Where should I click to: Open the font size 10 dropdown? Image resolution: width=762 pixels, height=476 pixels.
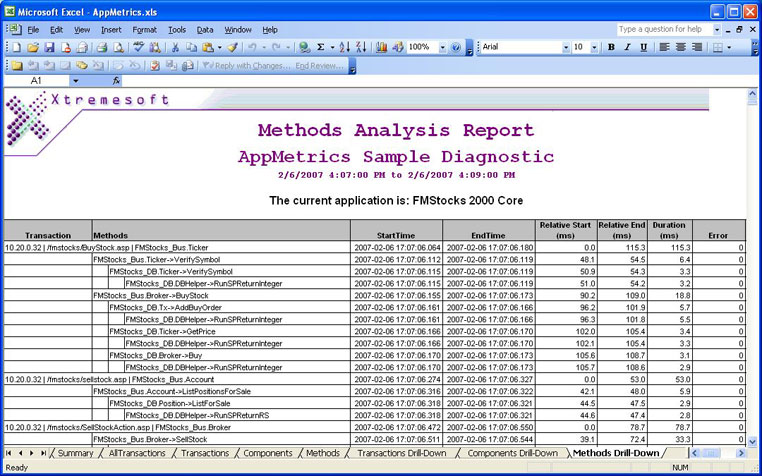tap(594, 47)
